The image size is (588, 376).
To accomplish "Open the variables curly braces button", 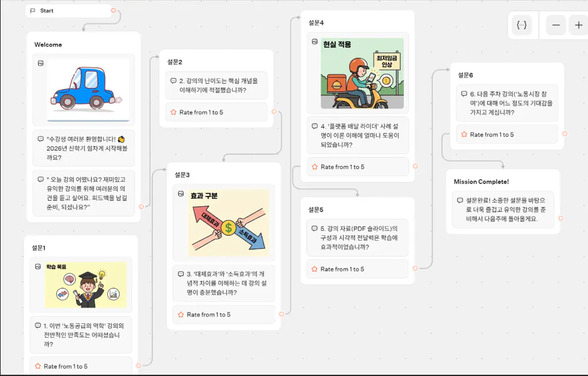I will point(522,25).
